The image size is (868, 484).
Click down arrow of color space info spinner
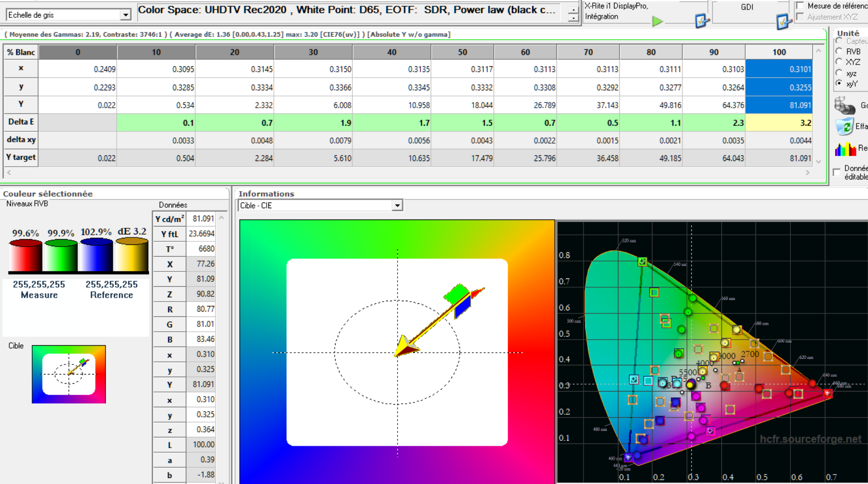pyautogui.click(x=573, y=18)
